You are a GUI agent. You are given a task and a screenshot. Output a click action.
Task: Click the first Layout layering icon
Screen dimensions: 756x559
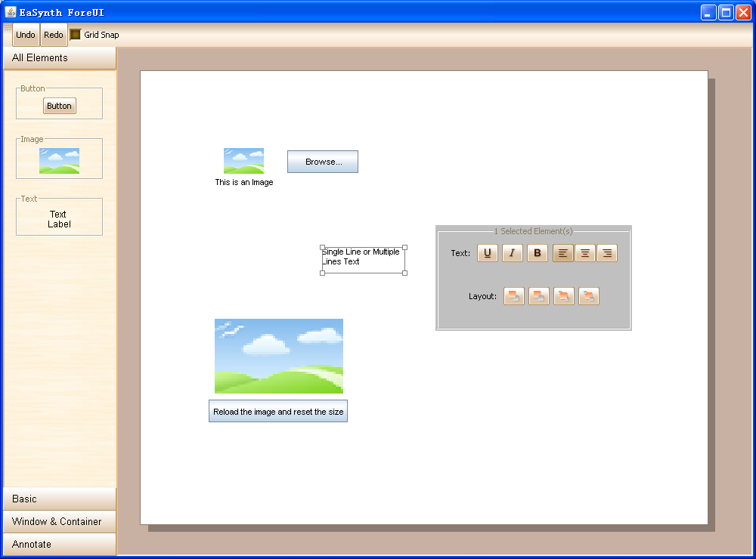[513, 296]
